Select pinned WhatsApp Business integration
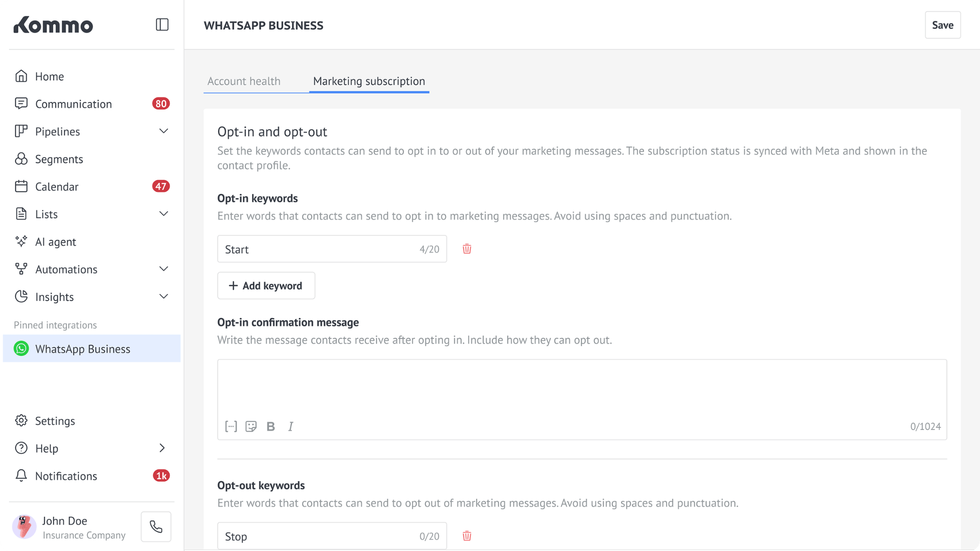Image resolution: width=980 pixels, height=551 pixels. pyautogui.click(x=92, y=349)
